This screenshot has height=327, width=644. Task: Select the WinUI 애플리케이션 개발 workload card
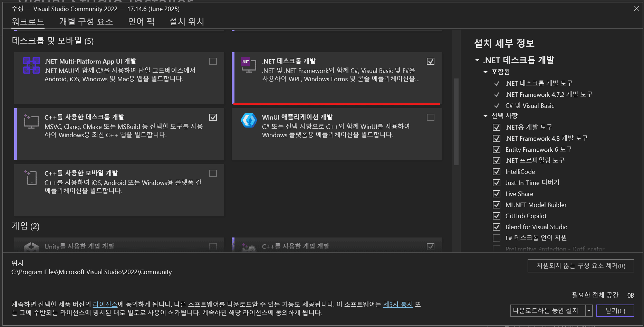tap(337, 134)
